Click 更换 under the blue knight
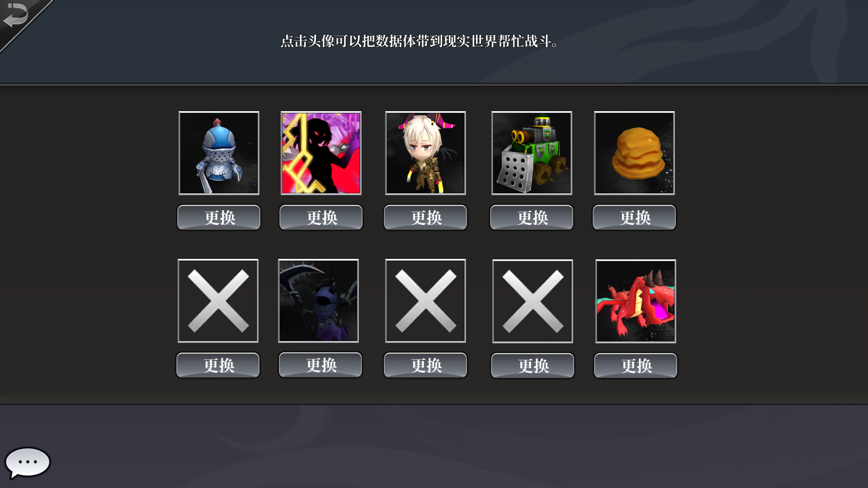 pos(219,217)
